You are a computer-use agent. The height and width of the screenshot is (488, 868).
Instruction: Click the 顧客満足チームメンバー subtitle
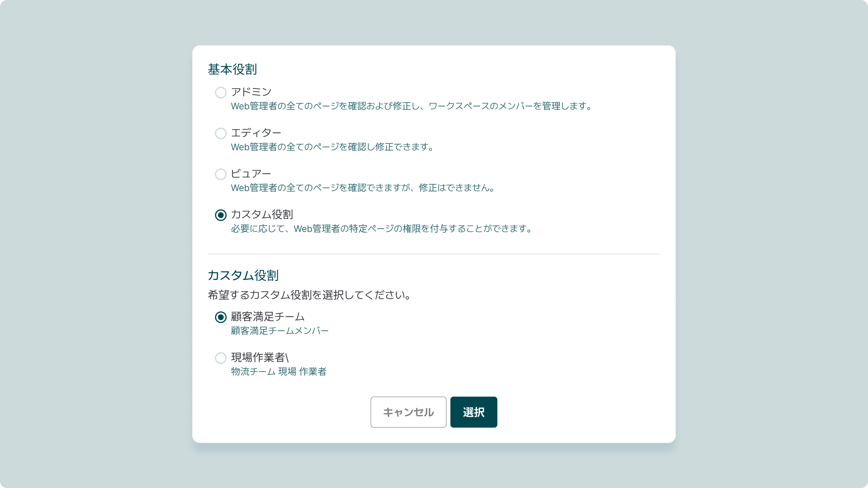click(x=280, y=331)
